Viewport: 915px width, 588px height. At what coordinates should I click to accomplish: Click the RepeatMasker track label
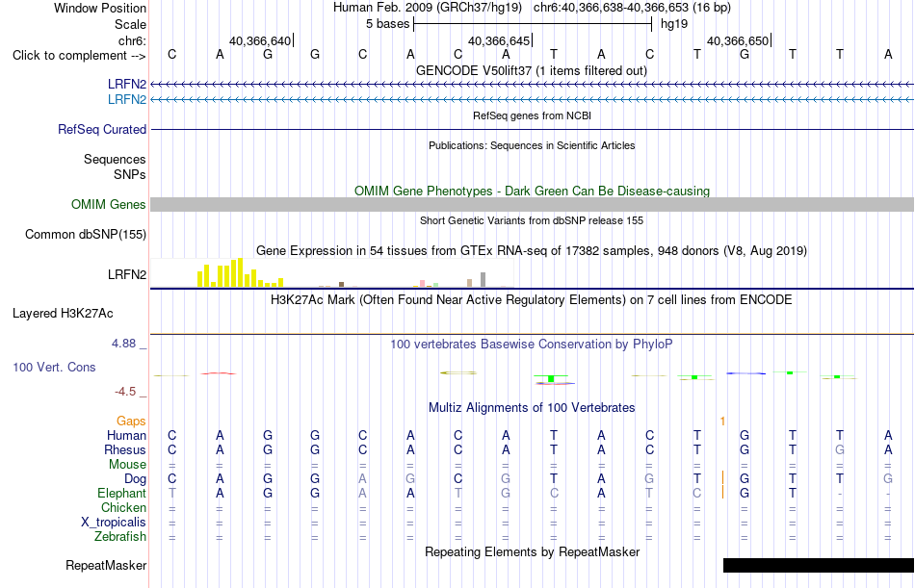106,566
